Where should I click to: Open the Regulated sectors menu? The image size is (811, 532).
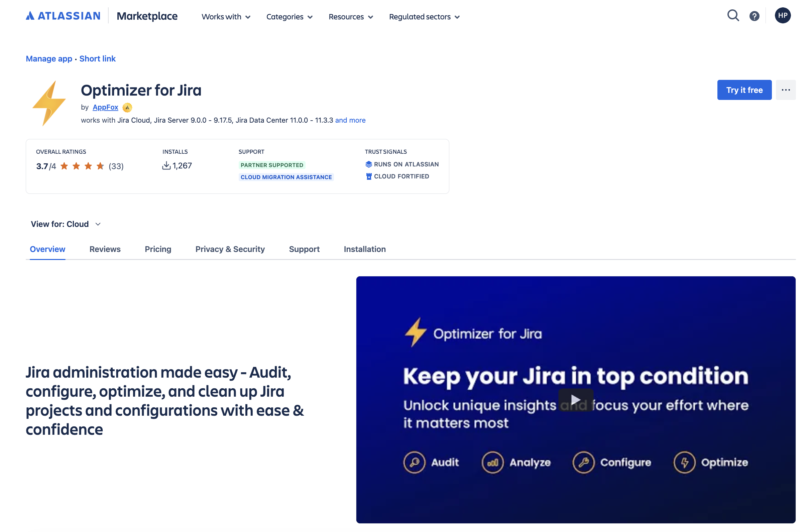[424, 17]
